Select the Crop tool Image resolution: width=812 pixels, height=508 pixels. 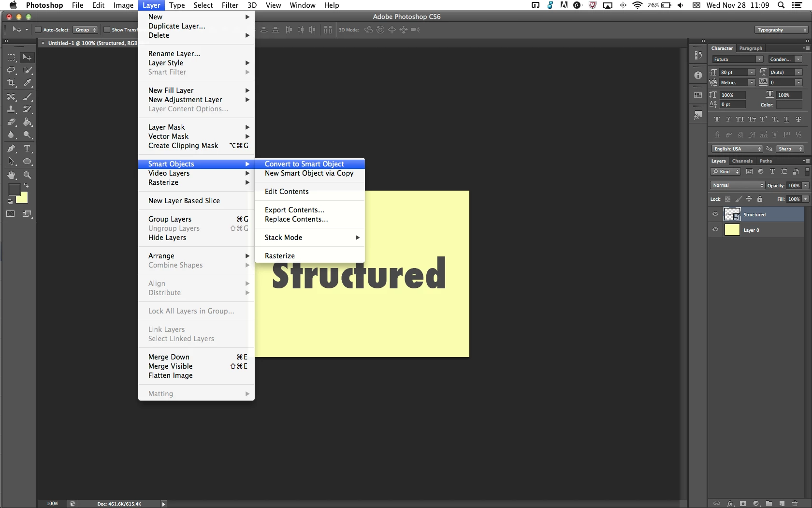tap(11, 83)
